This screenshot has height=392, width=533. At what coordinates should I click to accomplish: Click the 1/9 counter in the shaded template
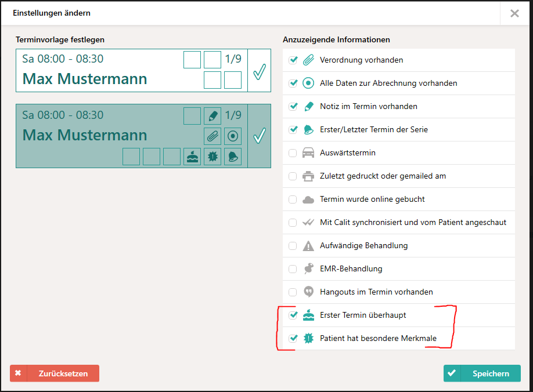tap(233, 115)
